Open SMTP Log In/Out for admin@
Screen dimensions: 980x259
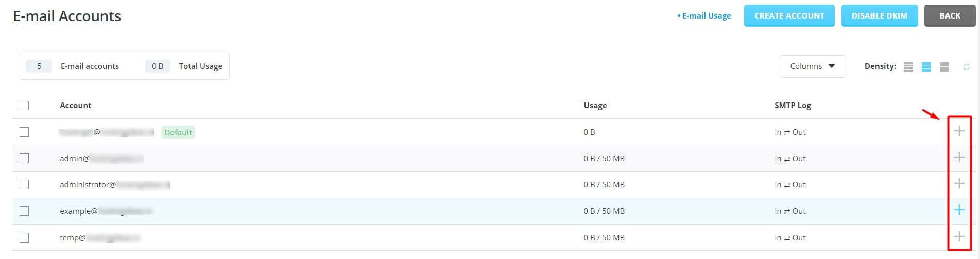(x=790, y=159)
